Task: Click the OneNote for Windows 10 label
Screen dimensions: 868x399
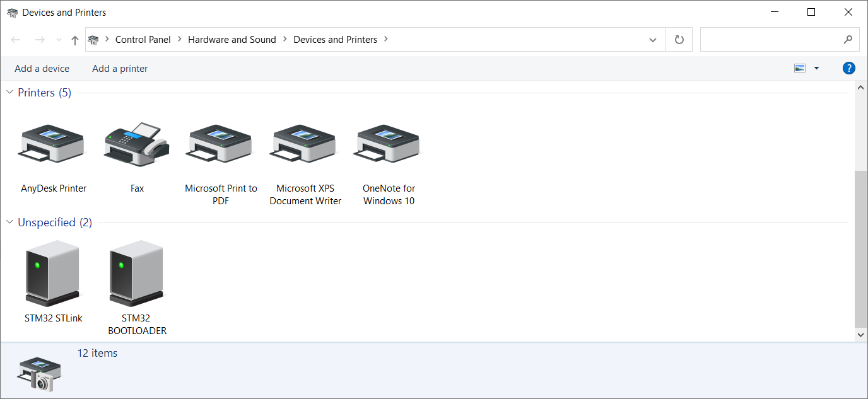Action: [389, 194]
